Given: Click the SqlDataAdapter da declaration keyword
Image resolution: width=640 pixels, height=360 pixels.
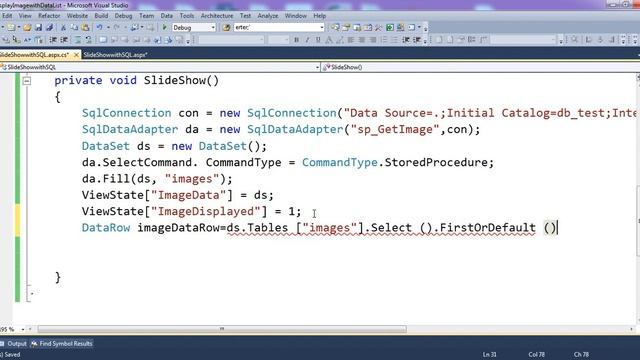Looking at the screenshot, I should [130, 129].
